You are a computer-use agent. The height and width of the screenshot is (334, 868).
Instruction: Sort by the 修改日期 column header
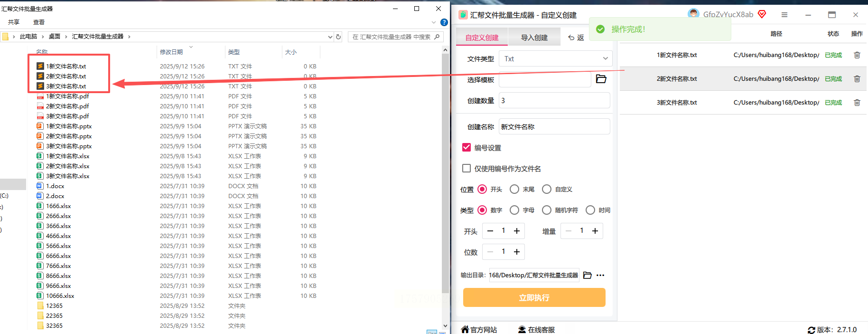coord(171,52)
